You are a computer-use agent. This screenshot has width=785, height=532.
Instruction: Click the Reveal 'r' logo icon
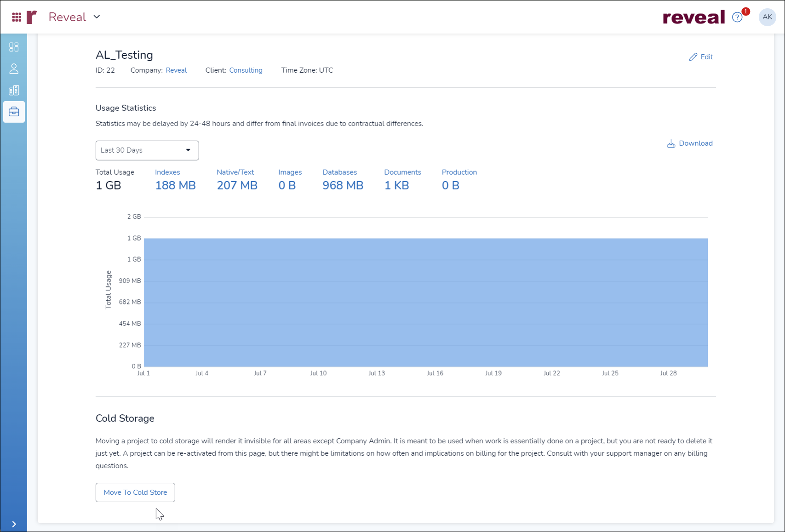(x=31, y=17)
